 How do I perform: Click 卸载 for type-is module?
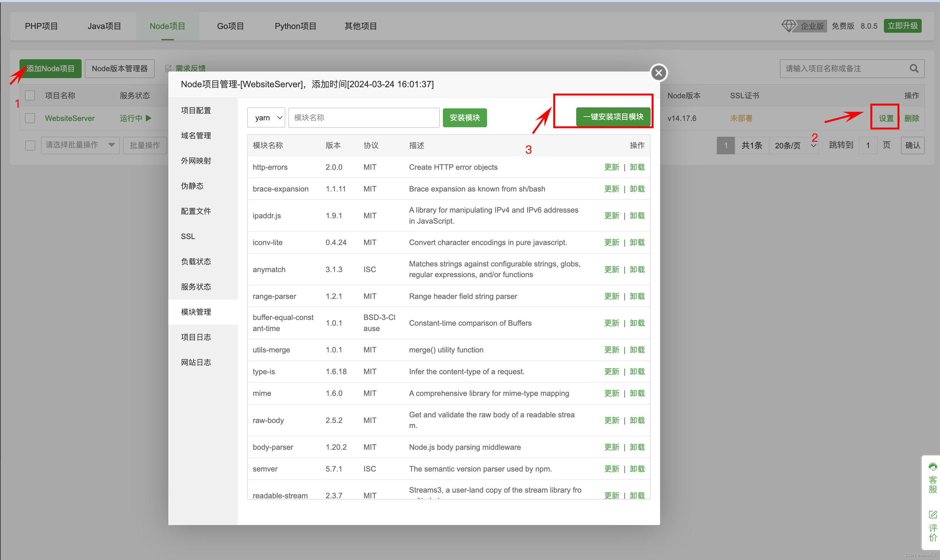pyautogui.click(x=637, y=372)
